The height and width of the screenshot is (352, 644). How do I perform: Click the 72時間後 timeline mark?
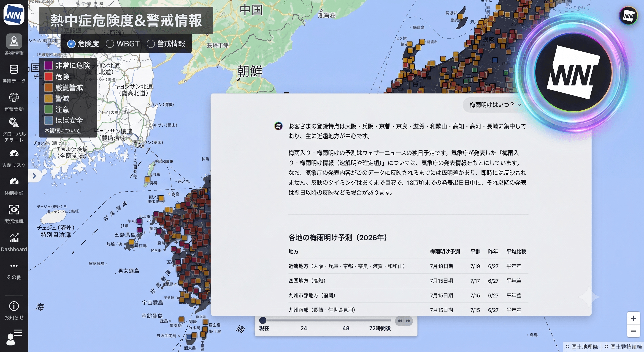380,328
